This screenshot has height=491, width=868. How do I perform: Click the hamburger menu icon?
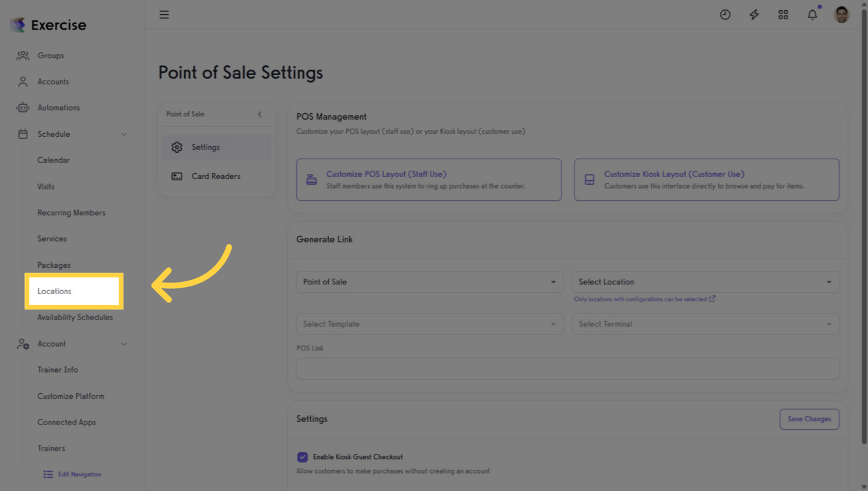164,15
